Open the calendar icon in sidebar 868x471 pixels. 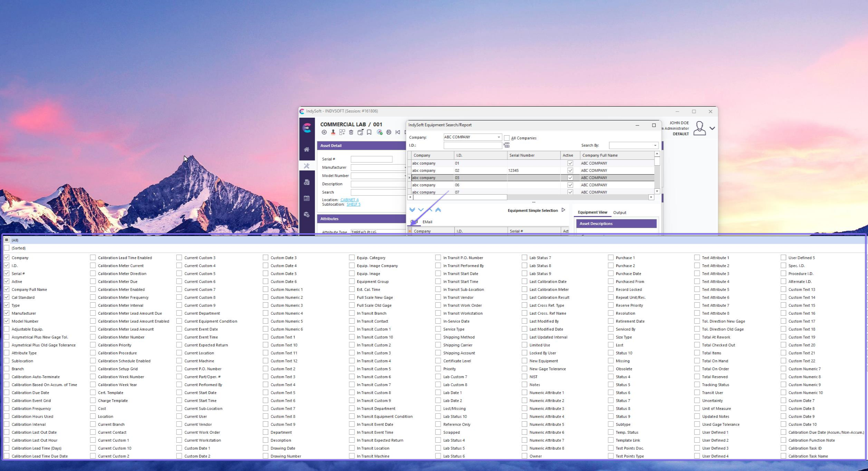306,198
